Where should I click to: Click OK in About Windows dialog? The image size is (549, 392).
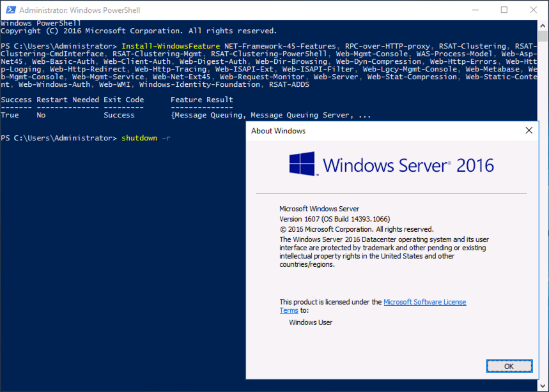tap(509, 366)
